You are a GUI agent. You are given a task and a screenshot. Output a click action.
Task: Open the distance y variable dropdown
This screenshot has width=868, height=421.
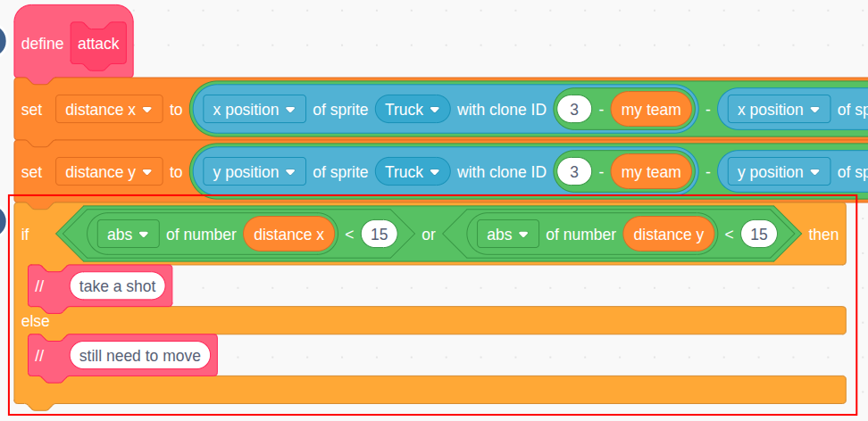pos(109,172)
